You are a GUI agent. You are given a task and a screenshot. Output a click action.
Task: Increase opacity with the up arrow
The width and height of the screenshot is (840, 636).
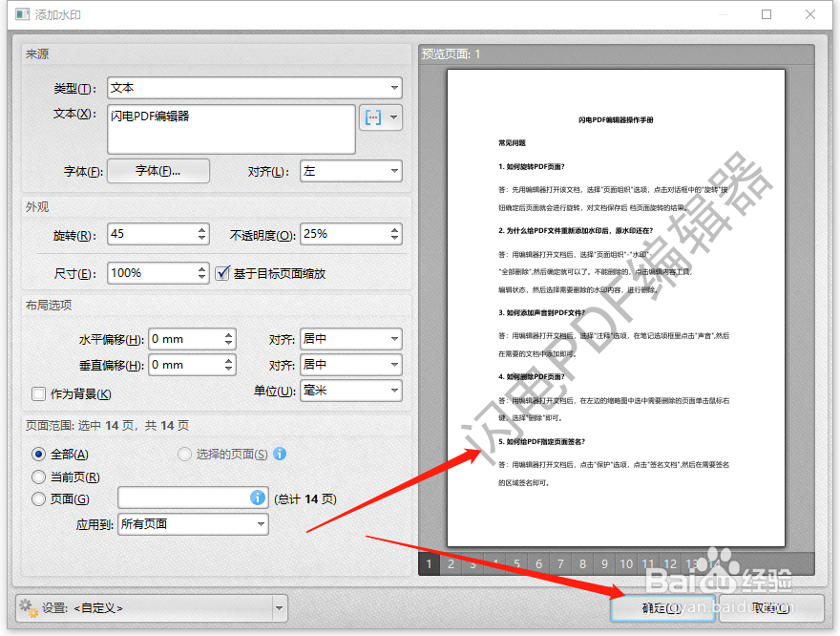pos(395,230)
